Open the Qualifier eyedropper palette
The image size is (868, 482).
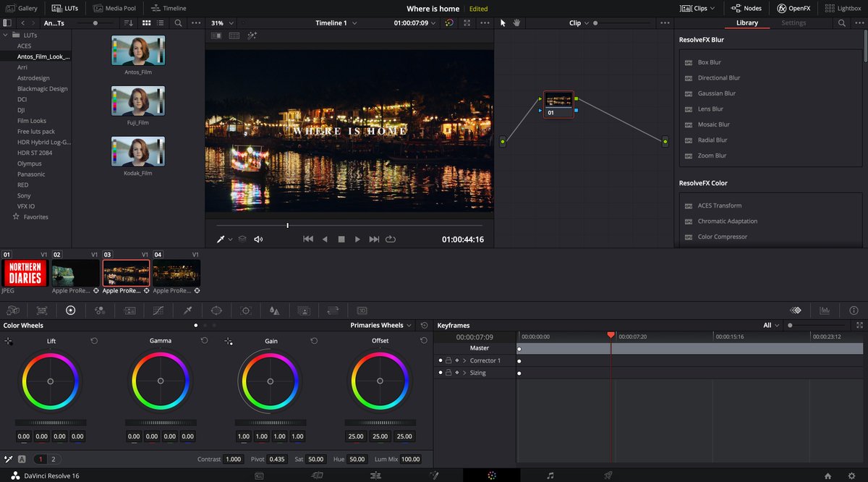coord(187,310)
